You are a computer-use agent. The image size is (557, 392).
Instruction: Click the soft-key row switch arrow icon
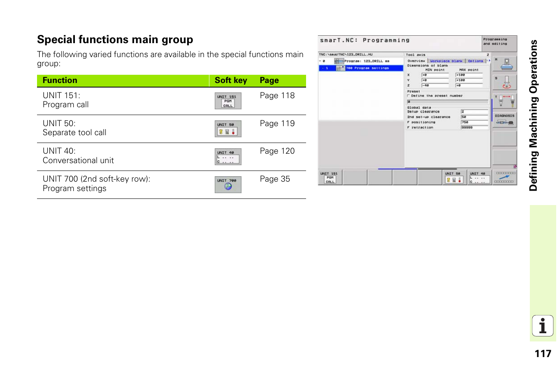pos(504,178)
